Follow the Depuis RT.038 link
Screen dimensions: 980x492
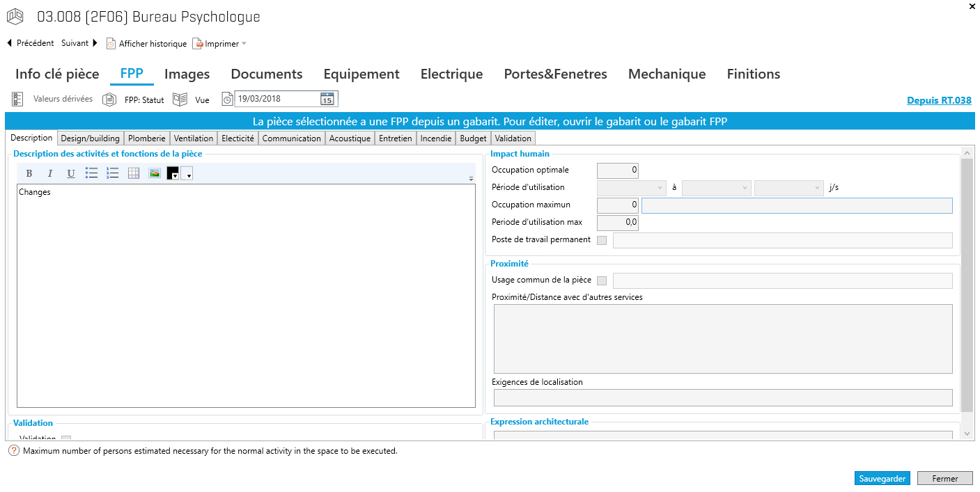[939, 101]
